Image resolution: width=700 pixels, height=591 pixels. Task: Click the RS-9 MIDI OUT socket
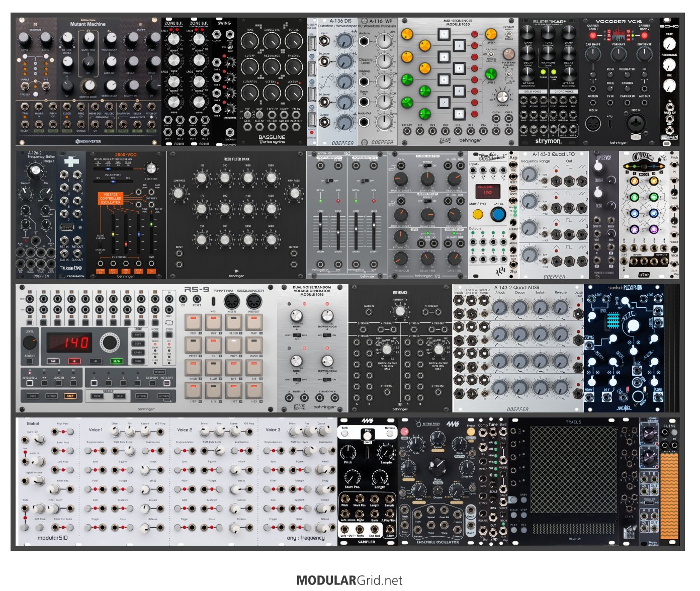pos(254,301)
